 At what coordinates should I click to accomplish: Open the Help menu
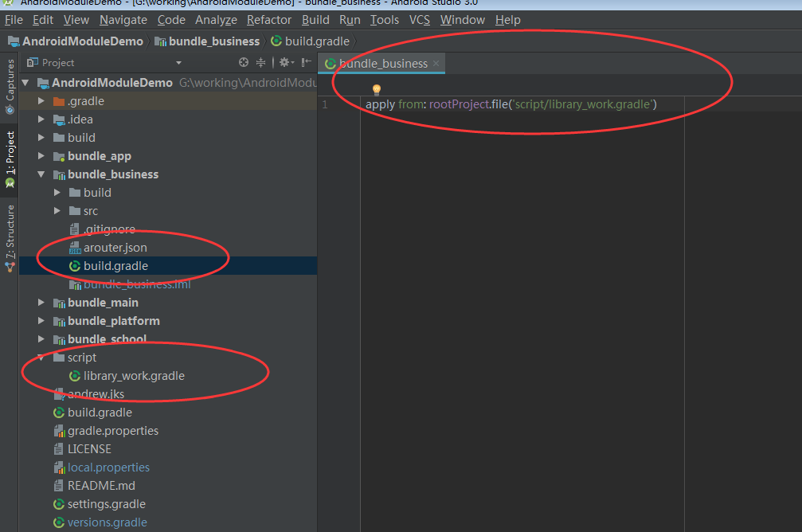click(508, 20)
